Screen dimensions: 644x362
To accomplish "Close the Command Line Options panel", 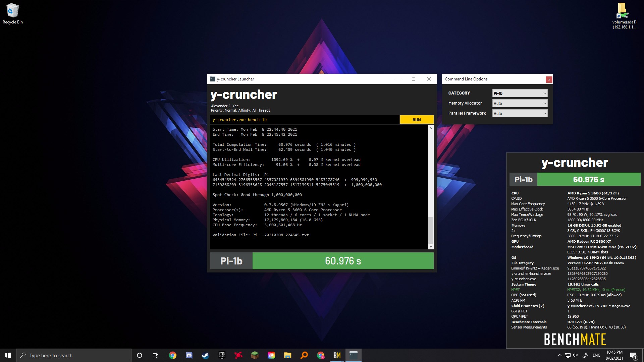I will [549, 79].
